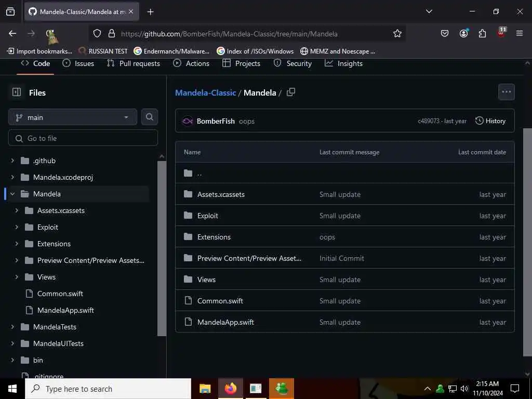Screen dimensions: 532x399
Task: Click the Windows taskbar search box
Action: (x=108, y=389)
